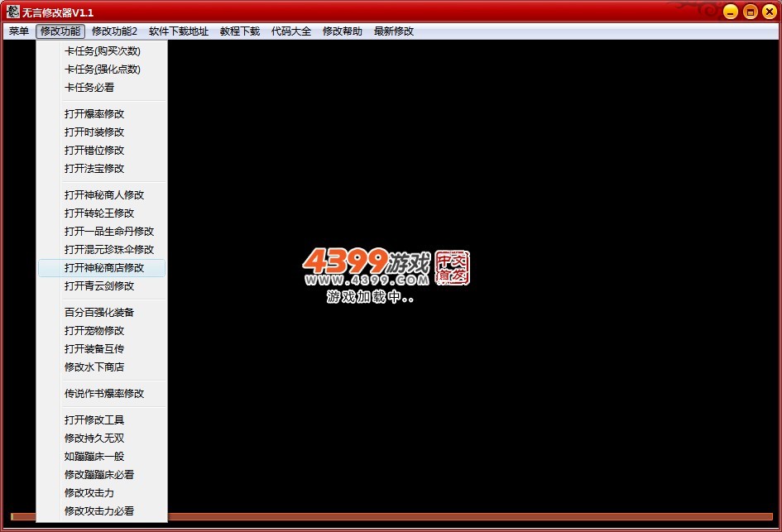Minimize the 无言修改器 window

coord(731,12)
